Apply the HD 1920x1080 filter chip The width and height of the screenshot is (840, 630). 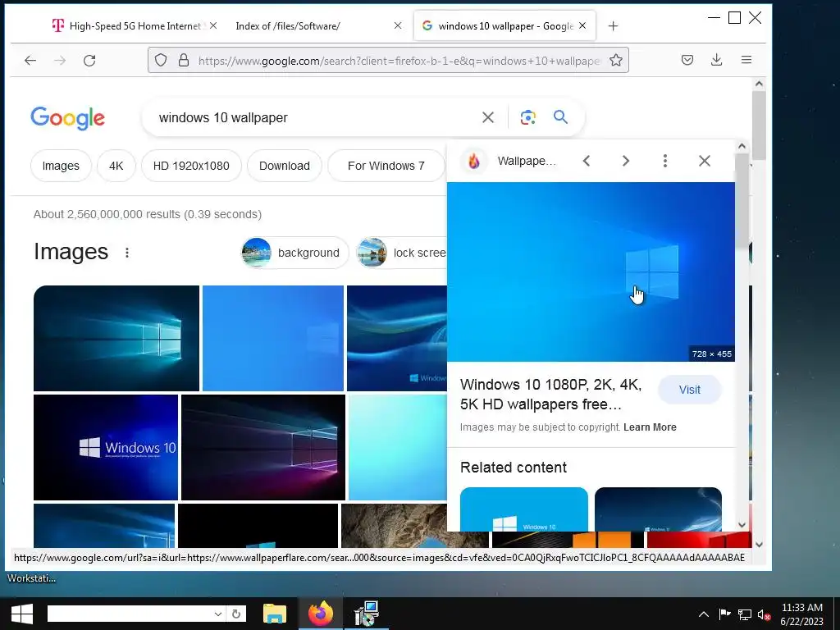[191, 166]
